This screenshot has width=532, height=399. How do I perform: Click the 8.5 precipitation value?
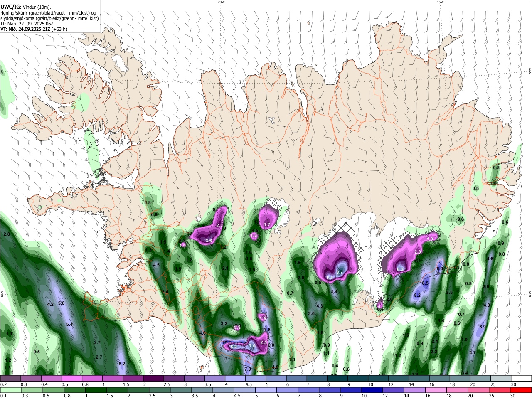(425, 283)
